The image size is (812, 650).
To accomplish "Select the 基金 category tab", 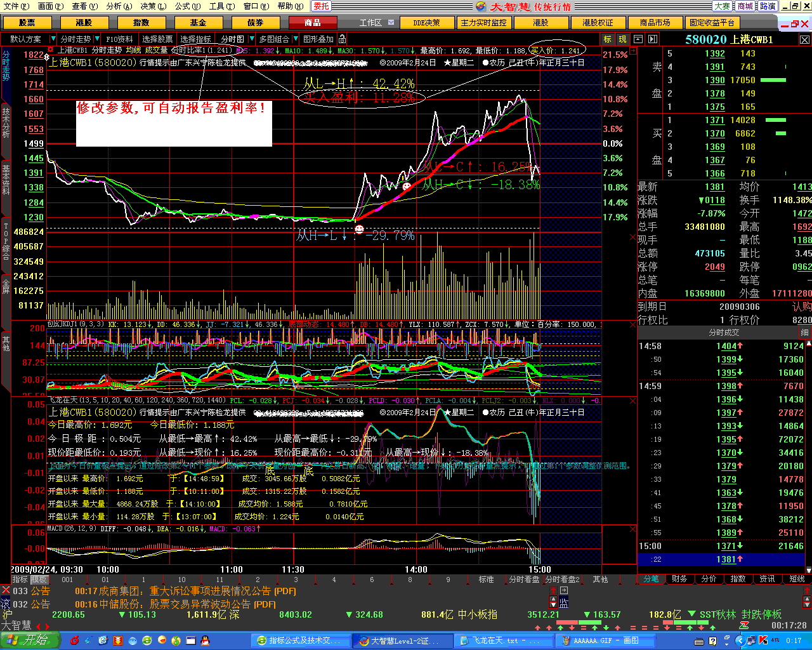I will [199, 23].
